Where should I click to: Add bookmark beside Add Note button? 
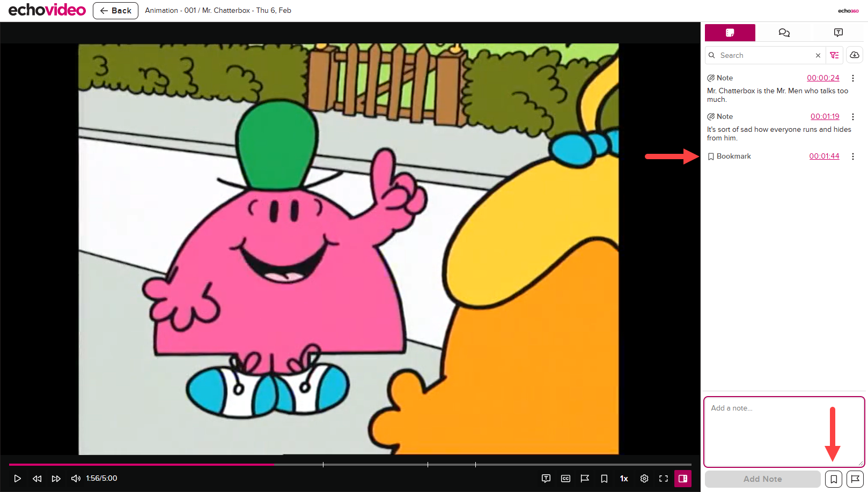834,479
